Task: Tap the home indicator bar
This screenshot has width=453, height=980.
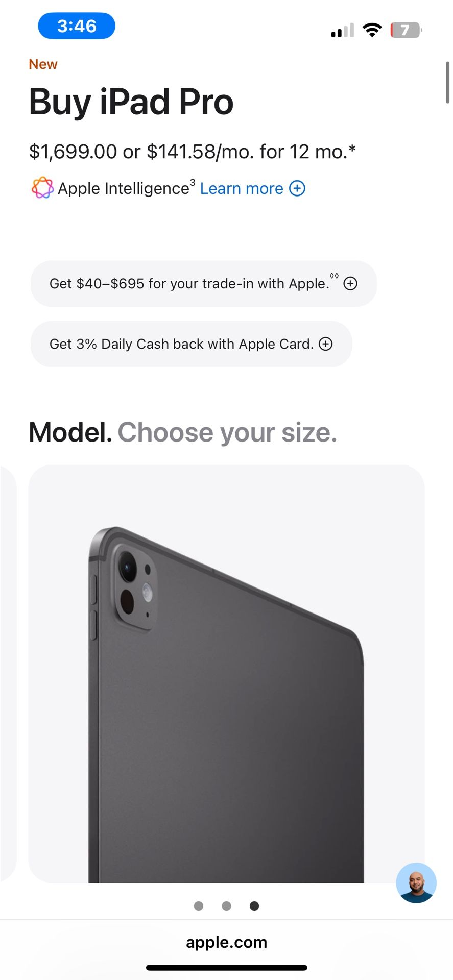Action: [x=227, y=968]
